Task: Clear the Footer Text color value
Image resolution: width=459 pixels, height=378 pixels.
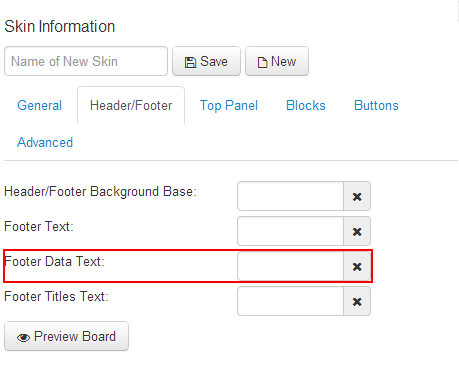Action: pyautogui.click(x=357, y=231)
